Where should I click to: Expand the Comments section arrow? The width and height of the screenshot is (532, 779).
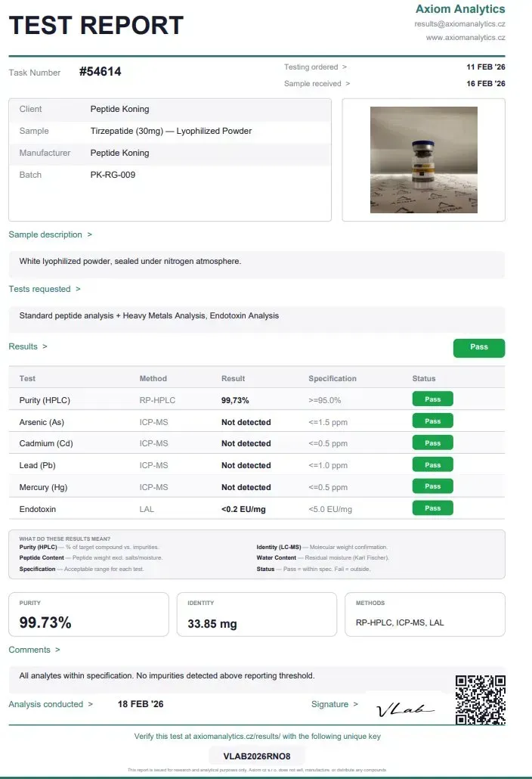tap(57, 650)
